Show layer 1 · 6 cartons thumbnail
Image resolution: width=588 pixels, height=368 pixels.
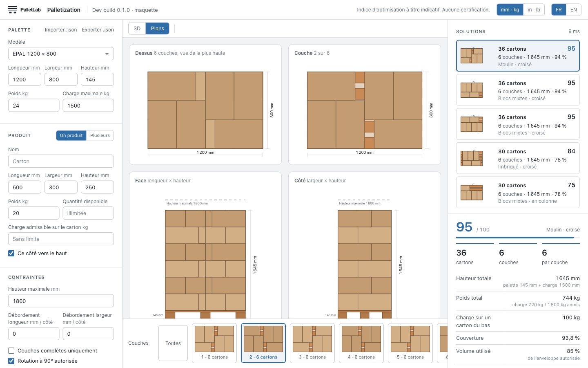214,343
